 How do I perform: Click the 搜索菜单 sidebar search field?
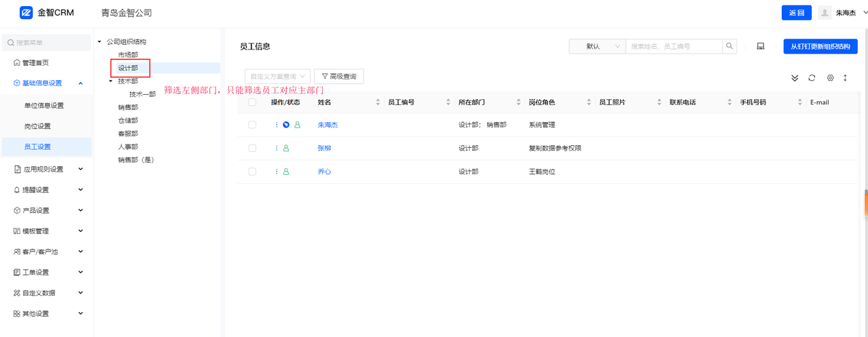pyautogui.click(x=46, y=43)
